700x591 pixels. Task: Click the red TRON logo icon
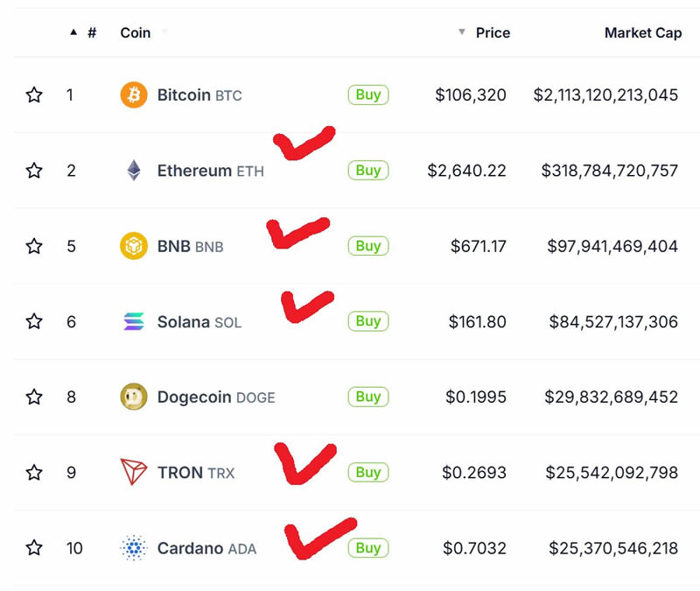point(134,473)
